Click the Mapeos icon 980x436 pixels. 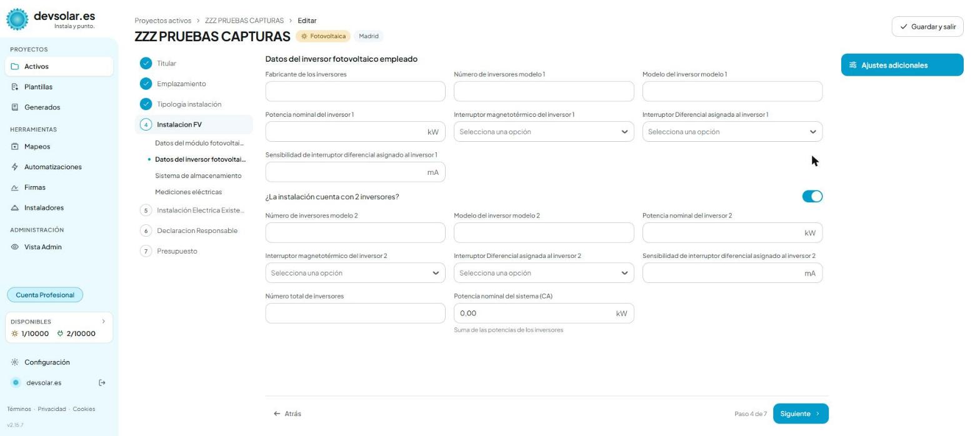click(16, 147)
